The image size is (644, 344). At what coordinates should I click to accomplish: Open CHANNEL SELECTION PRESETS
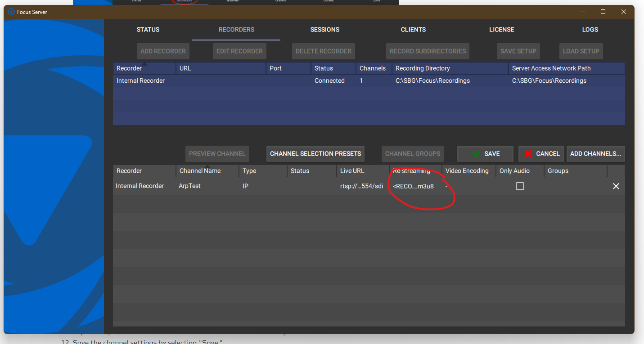[315, 153]
